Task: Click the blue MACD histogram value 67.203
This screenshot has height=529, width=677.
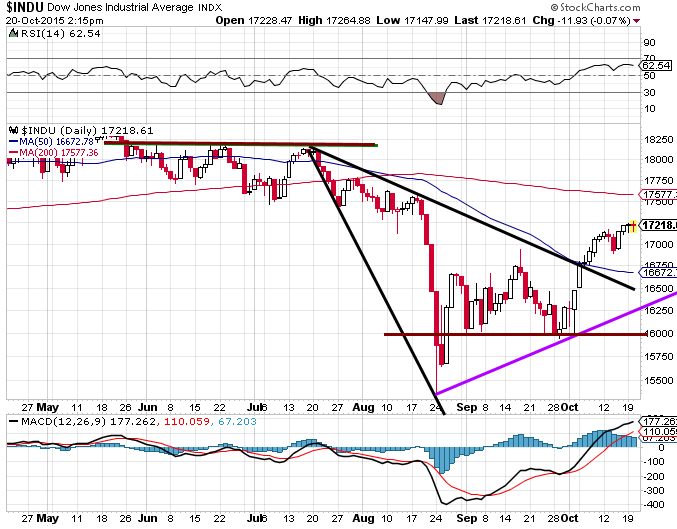Action: pos(237,421)
